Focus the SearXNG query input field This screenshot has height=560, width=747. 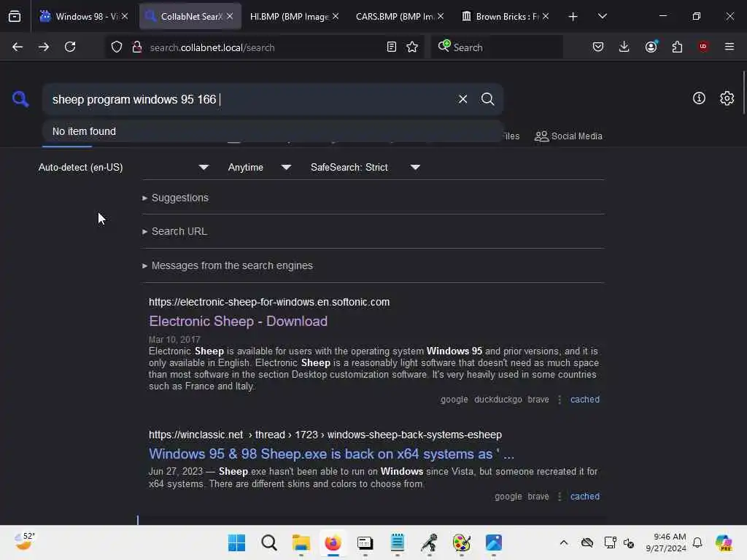click(x=248, y=99)
